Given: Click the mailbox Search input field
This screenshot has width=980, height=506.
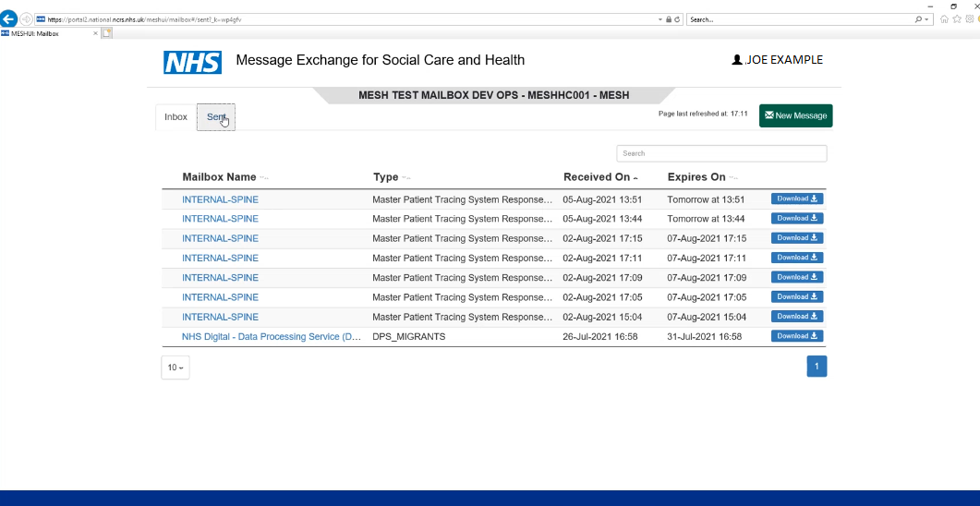Looking at the screenshot, I should tap(721, 153).
